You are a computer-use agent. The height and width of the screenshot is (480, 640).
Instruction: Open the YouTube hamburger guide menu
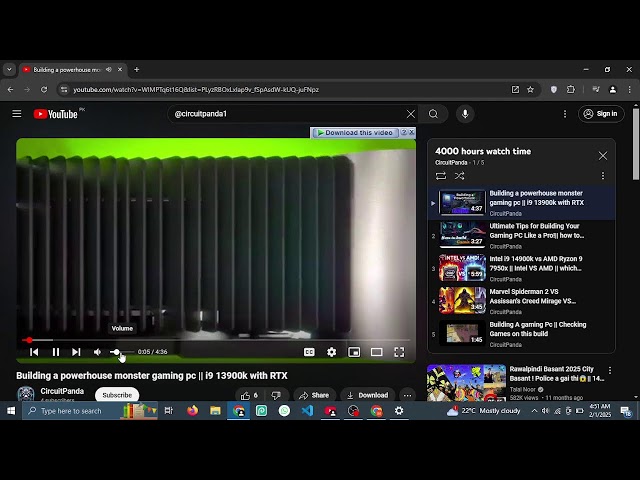point(17,114)
